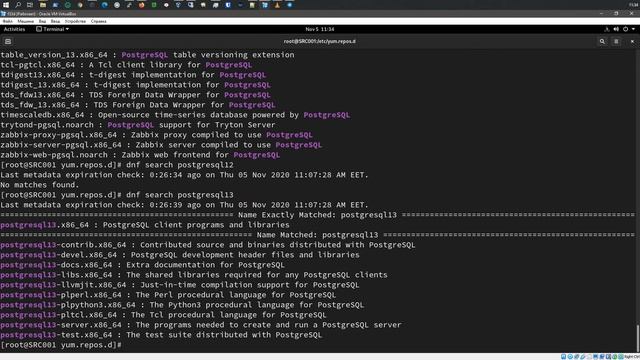
Task: Click postgresql13-llvmjit.x86_64 line
Action: coord(180,285)
